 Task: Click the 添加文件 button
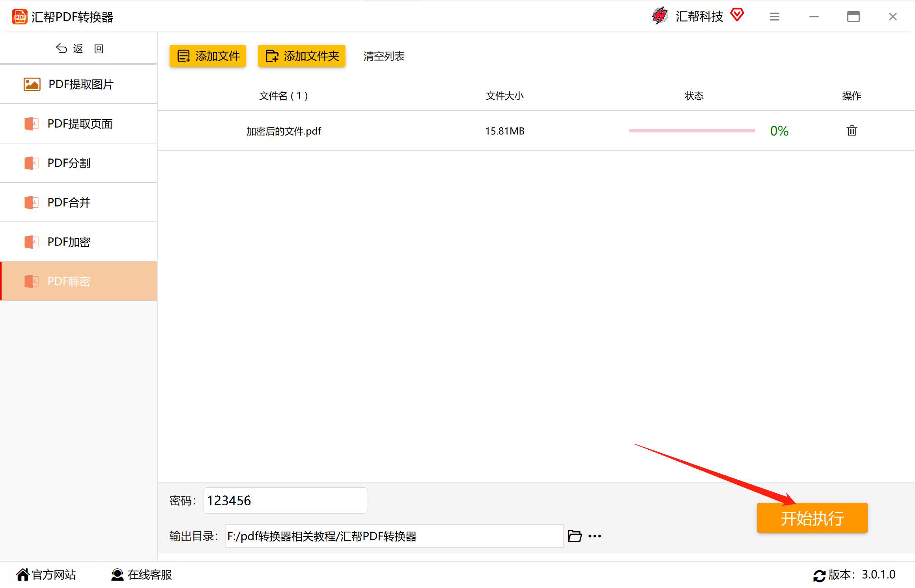click(208, 56)
